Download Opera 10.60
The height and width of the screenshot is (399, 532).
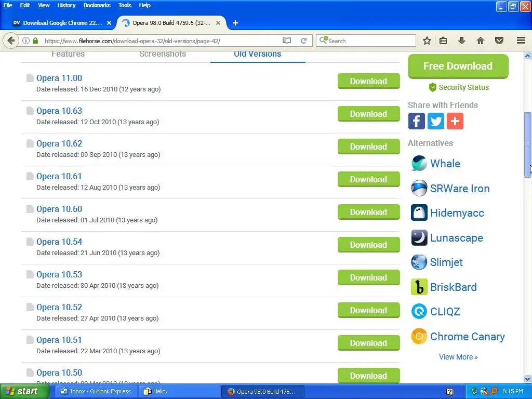[x=368, y=212]
